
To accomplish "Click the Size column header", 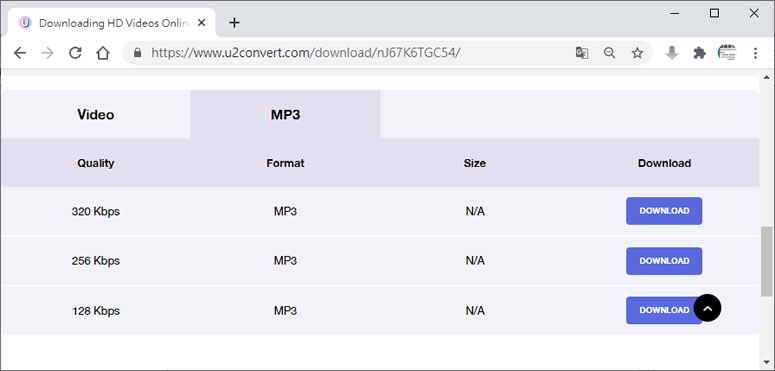I will [x=474, y=163].
